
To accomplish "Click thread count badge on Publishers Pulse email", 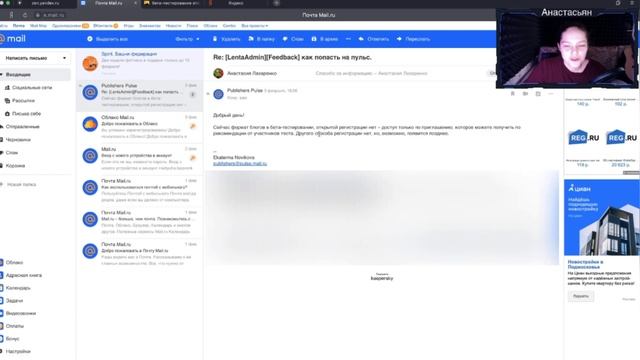I will pyautogui.click(x=193, y=94).
